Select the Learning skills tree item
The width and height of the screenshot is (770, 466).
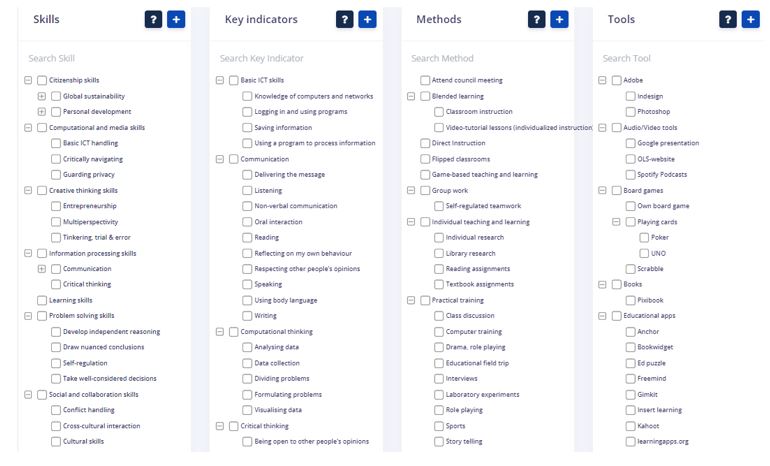click(70, 300)
